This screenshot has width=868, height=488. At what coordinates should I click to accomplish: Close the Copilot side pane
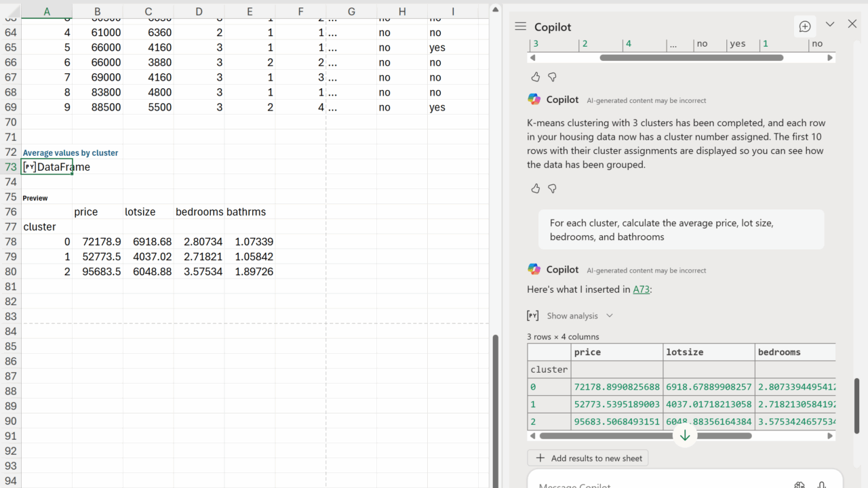[852, 24]
